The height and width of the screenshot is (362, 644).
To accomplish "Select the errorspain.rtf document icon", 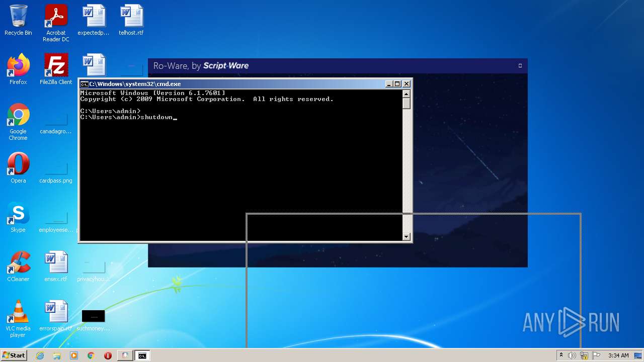I will click(56, 316).
